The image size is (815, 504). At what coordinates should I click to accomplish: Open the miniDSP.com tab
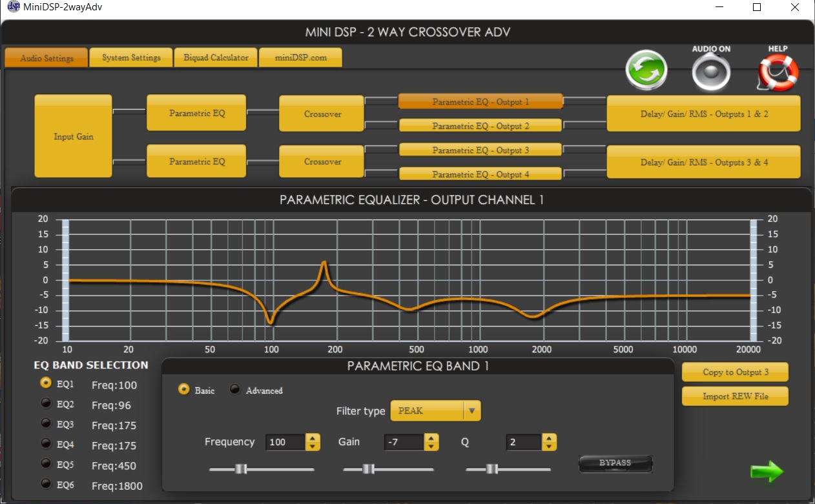click(300, 57)
